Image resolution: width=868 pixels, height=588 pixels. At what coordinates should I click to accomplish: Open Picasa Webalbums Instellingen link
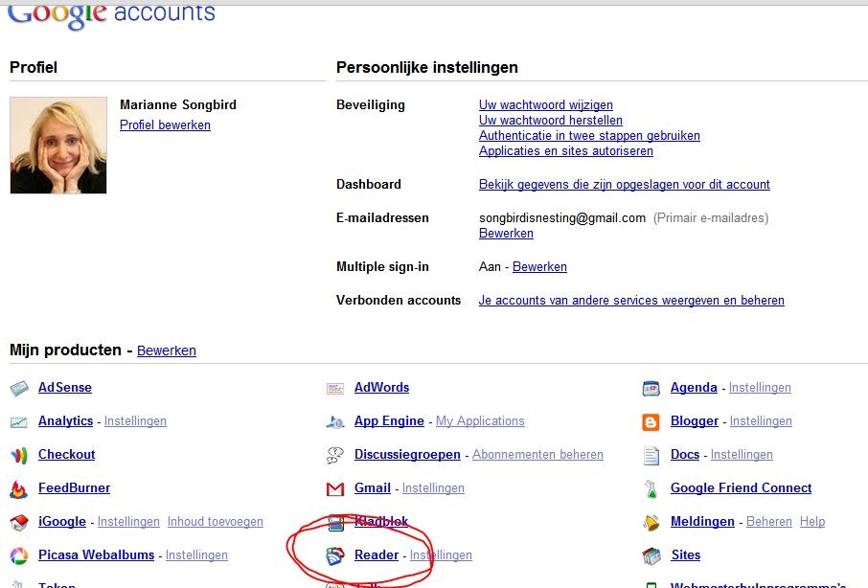click(x=196, y=554)
